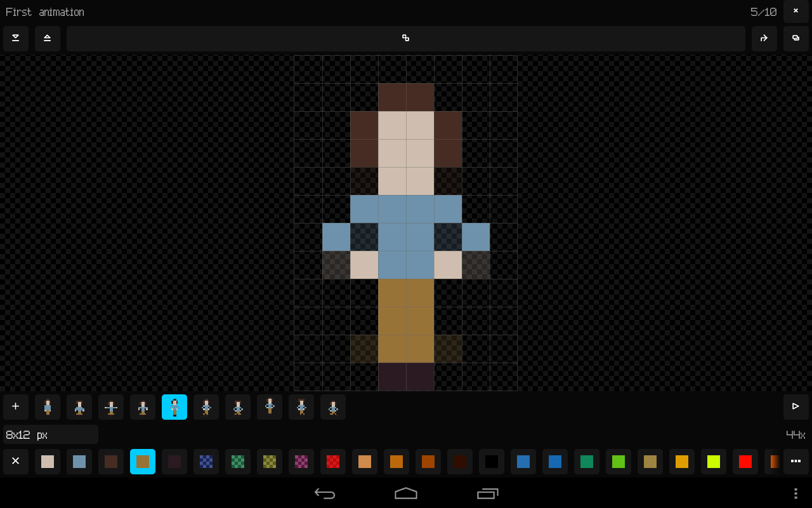Pick the green checkered swatch

(238, 462)
